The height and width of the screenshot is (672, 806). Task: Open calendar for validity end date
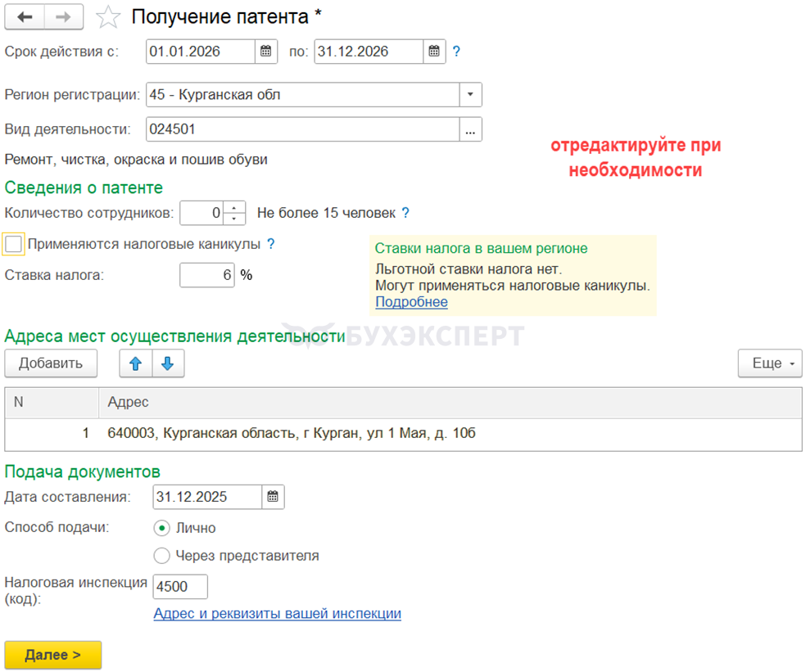(x=434, y=52)
